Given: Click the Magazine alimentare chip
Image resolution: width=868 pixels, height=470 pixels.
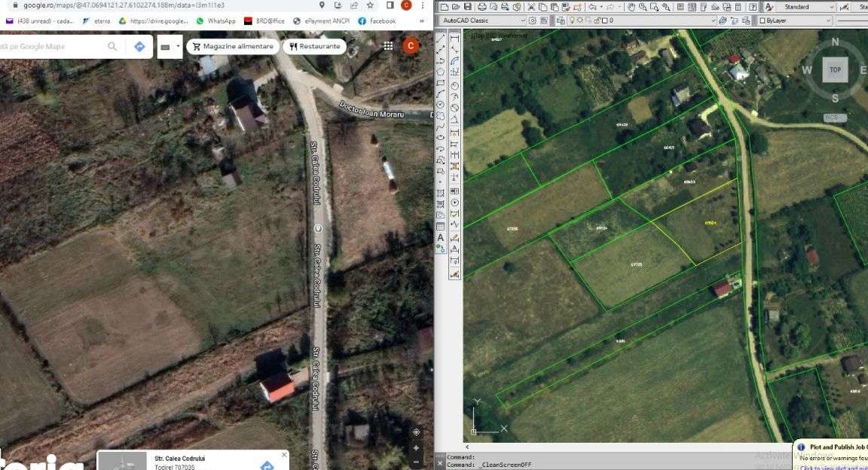Looking at the screenshot, I should (x=233, y=47).
